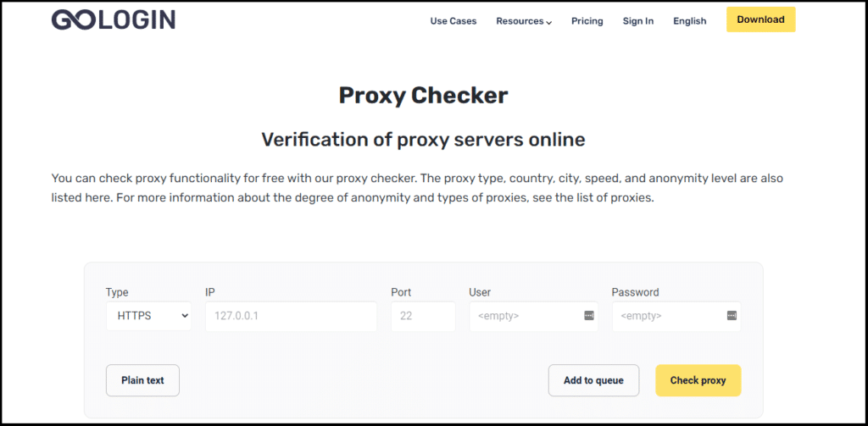This screenshot has height=426, width=868.
Task: Focus the IP address input field
Action: pos(292,316)
